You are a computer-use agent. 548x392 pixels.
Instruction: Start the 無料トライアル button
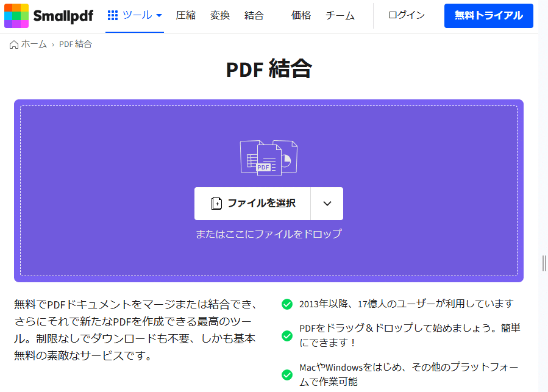(489, 16)
